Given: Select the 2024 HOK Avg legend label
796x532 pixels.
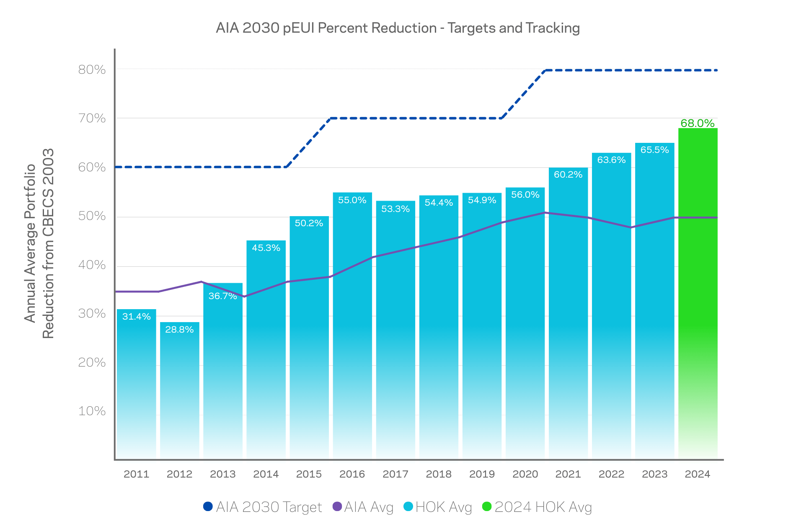Looking at the screenshot, I should point(543,508).
